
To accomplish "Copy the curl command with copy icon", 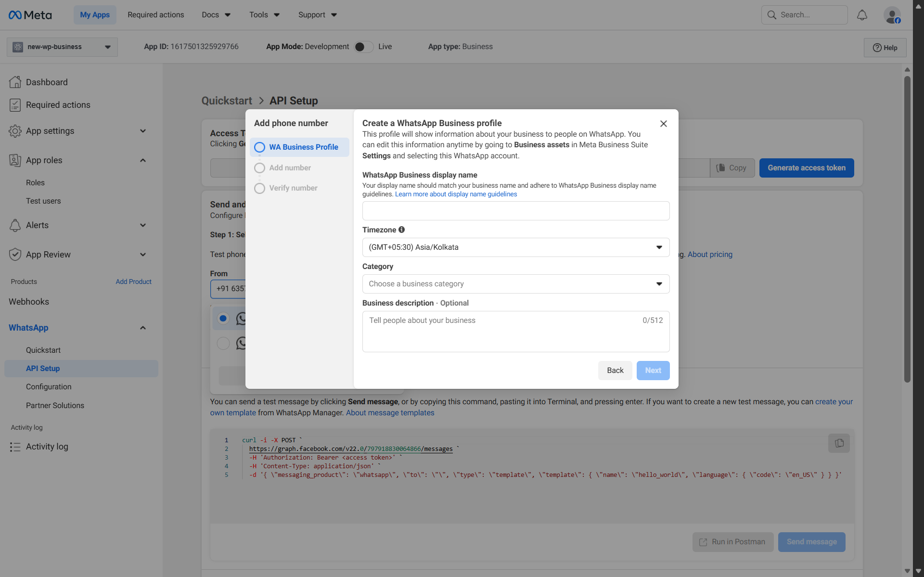I will (839, 443).
